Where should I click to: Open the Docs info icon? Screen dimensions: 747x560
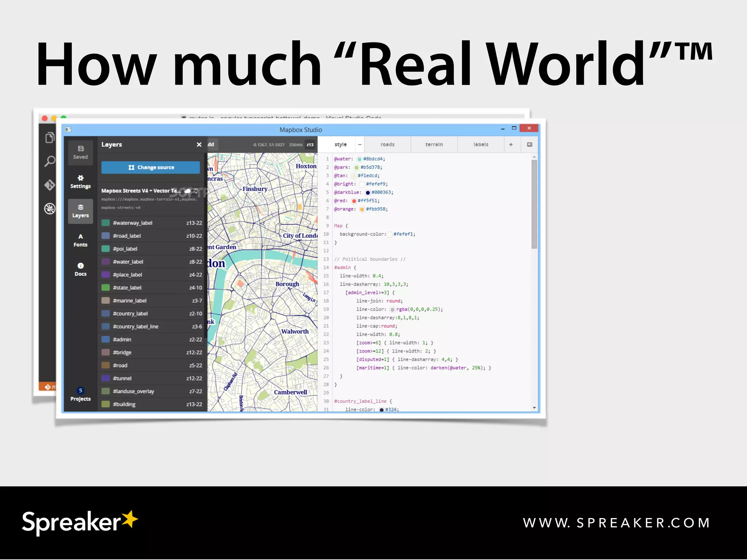click(80, 269)
